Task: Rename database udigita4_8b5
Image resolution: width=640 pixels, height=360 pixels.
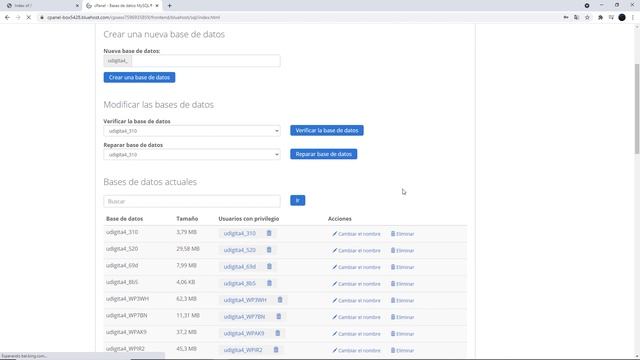Action: point(356,284)
